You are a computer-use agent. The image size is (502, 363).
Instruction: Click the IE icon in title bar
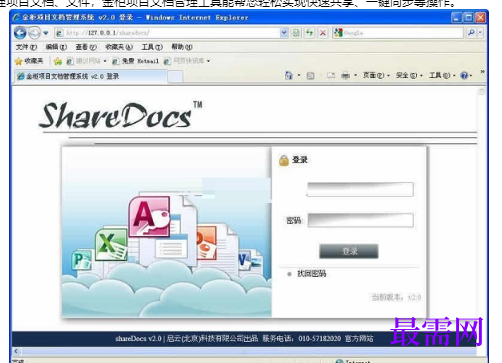pyautogui.click(x=17, y=17)
